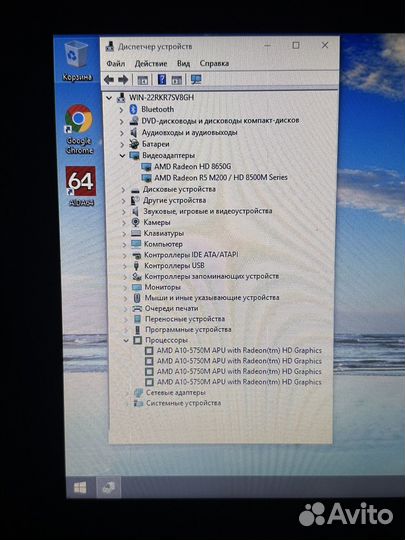Collapse the WIN-22RKR7SV8GH root node
Image resolution: width=405 pixels, height=540 pixels.
pos(109,98)
